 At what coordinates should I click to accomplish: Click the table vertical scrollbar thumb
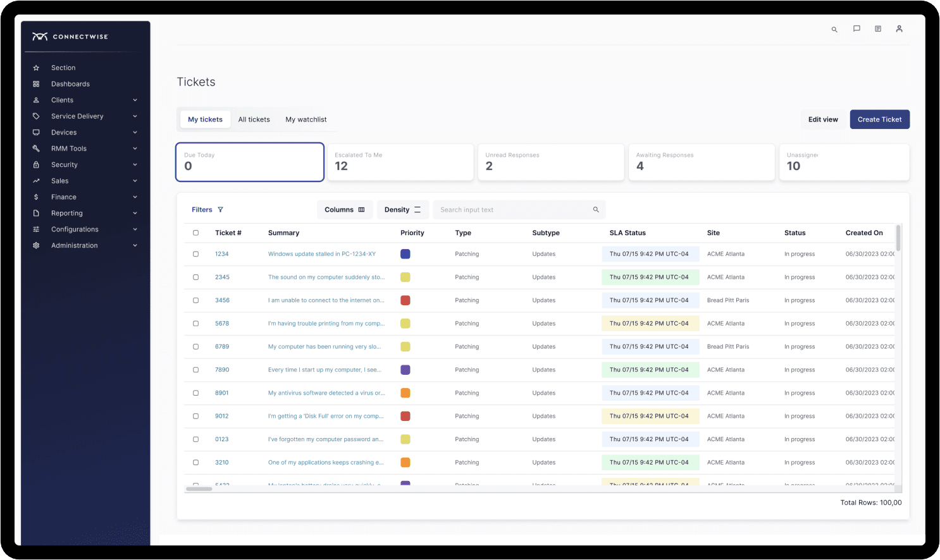tap(898, 238)
